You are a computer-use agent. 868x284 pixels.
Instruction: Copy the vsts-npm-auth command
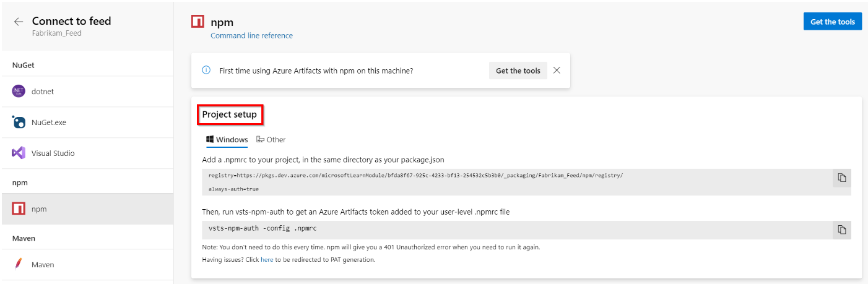pyautogui.click(x=841, y=230)
